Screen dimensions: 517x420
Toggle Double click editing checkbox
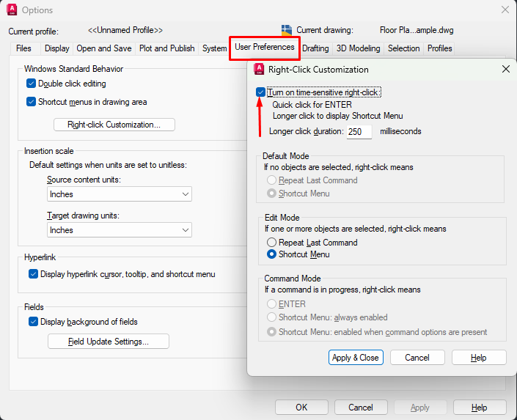coord(31,84)
